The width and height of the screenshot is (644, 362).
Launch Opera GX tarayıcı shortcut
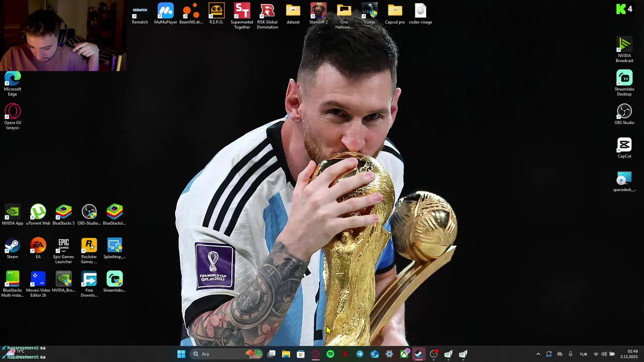(x=13, y=117)
